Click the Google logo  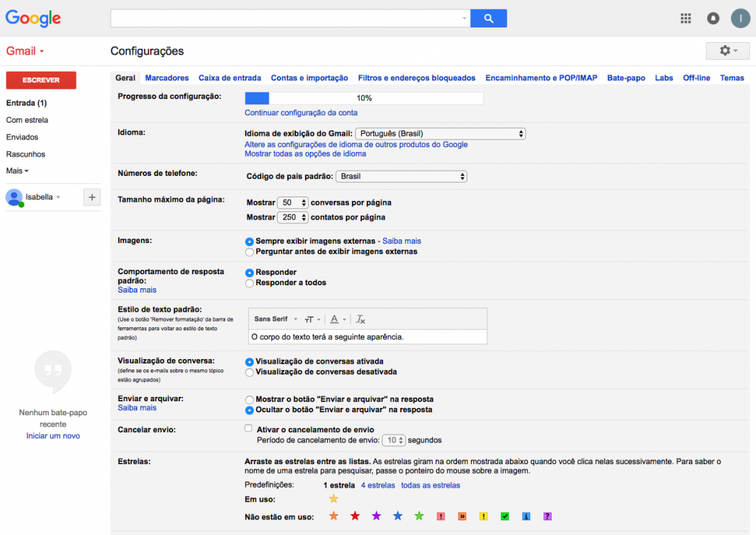33,18
